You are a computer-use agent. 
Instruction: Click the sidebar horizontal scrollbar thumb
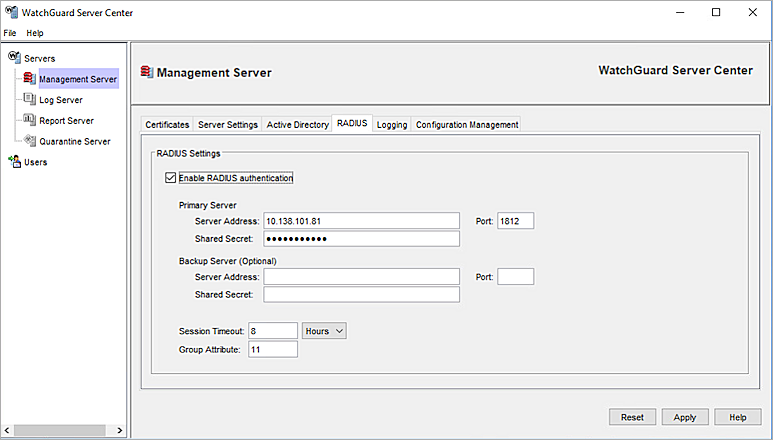pyautogui.click(x=59, y=430)
